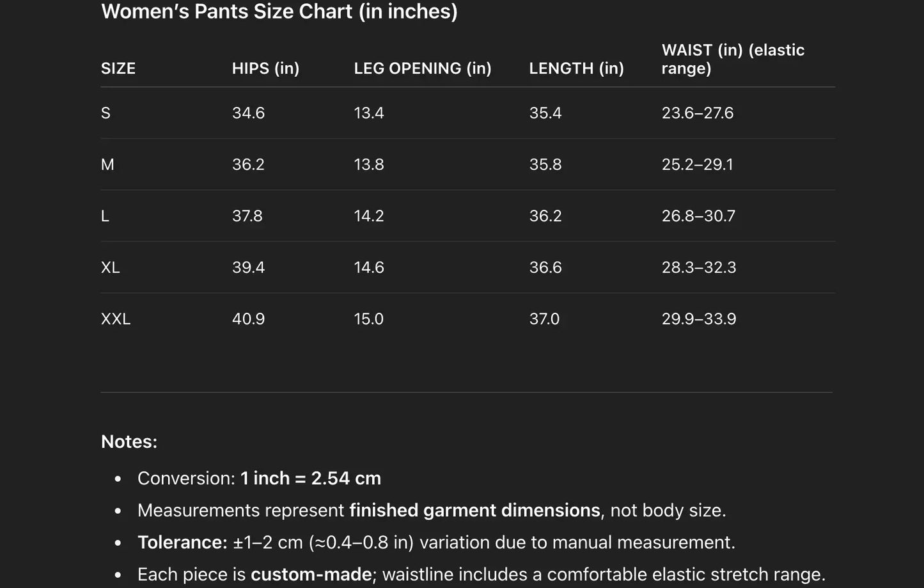Click the LENGTH (in) column header

point(576,68)
